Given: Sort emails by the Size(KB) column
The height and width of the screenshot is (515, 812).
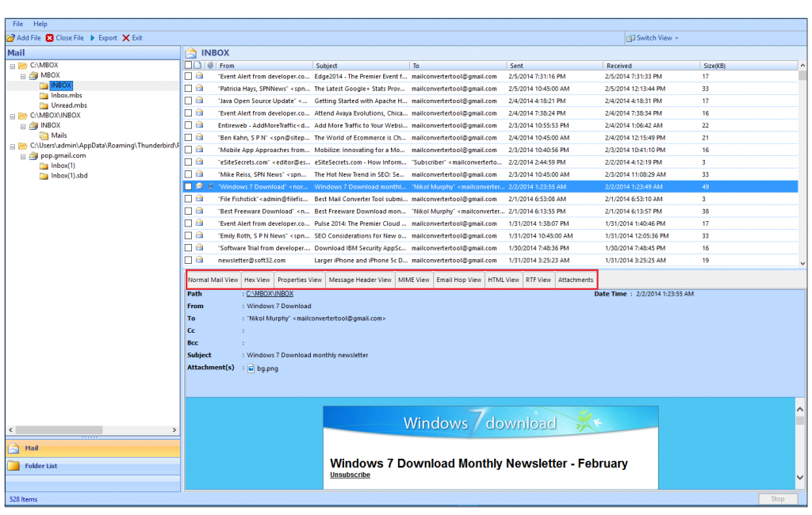Looking at the screenshot, I should [x=749, y=66].
